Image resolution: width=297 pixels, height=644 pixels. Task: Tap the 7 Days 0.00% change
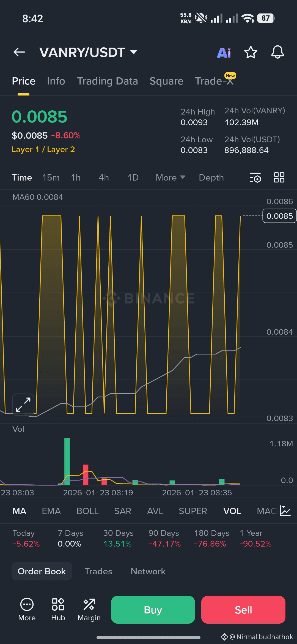[70, 538]
